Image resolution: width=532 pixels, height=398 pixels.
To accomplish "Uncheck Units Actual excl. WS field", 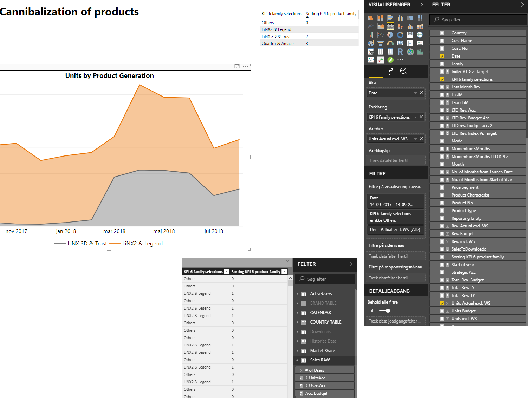I will [x=442, y=303].
